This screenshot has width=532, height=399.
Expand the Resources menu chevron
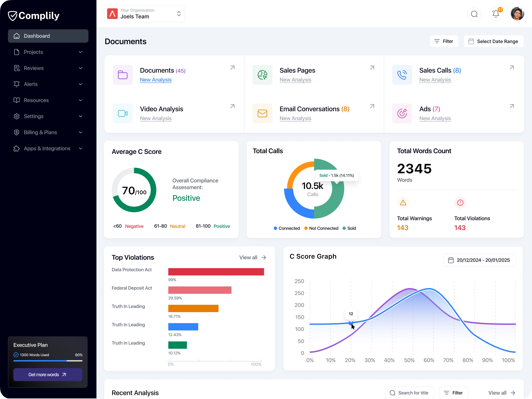pyautogui.click(x=80, y=100)
